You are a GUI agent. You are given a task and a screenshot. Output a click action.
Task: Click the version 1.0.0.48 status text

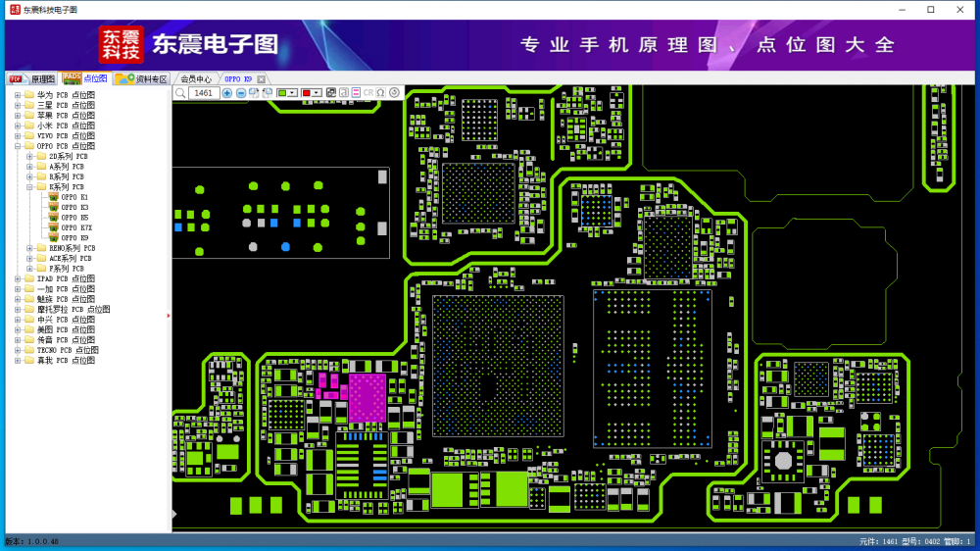coord(32,541)
